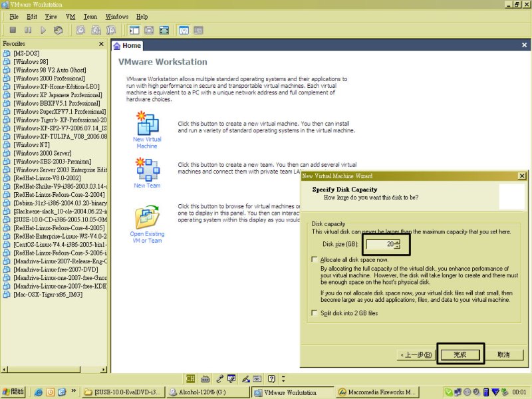Screen dimensions: 532x399
Task: Click the Disk size up-down spinner arrows
Action: [397, 244]
